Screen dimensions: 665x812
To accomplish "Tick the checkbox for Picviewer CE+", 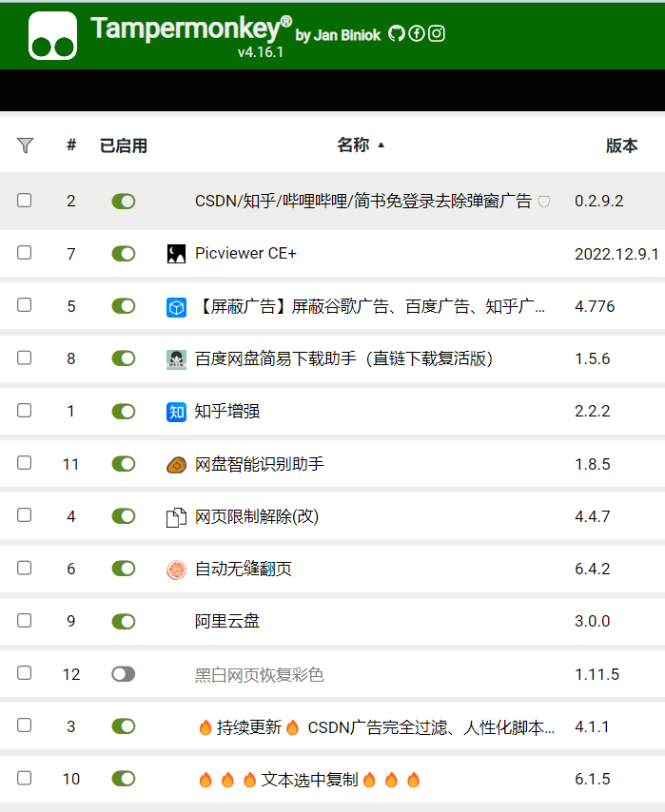I will point(25,253).
